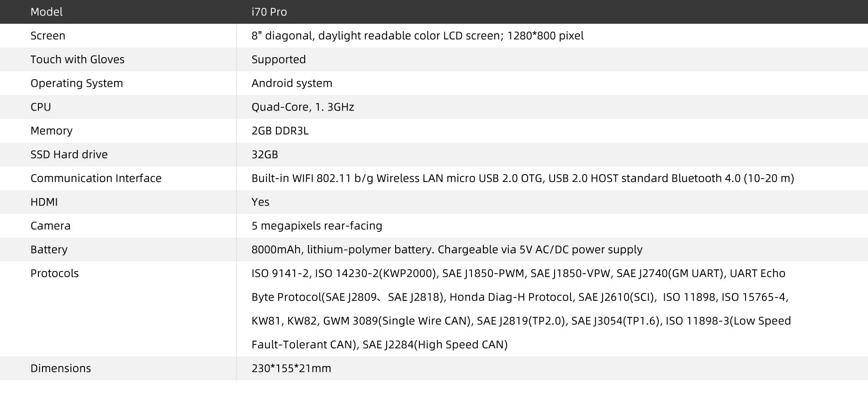Click the Touch with Gloves label

77,59
